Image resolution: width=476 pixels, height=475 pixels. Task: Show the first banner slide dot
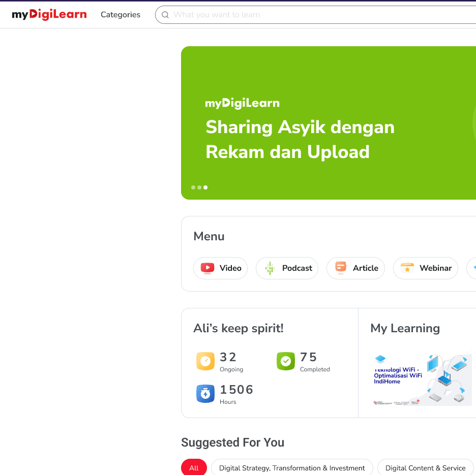tap(193, 187)
